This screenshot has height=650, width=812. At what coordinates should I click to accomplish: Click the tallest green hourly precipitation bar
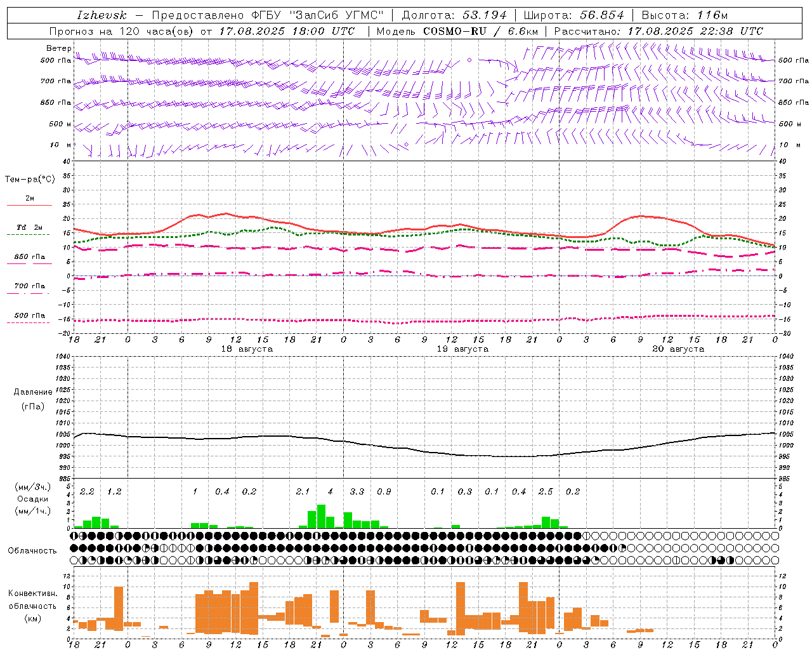tap(321, 517)
